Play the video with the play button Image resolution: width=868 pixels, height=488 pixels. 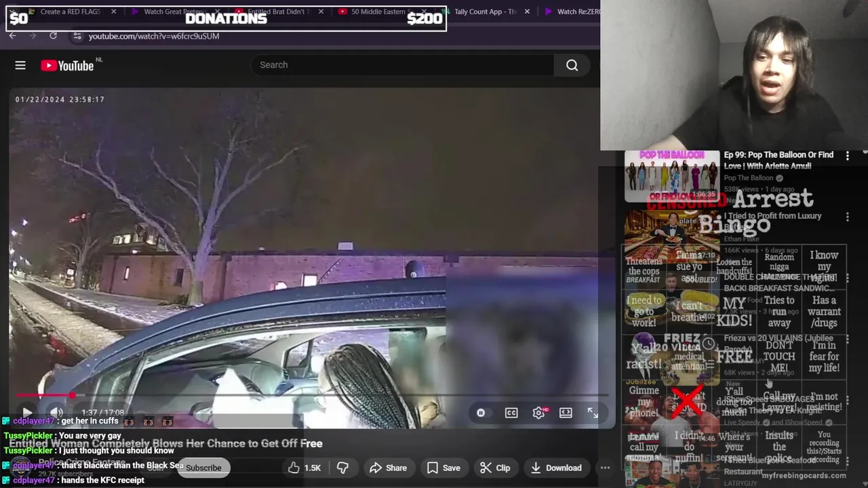pos(27,412)
